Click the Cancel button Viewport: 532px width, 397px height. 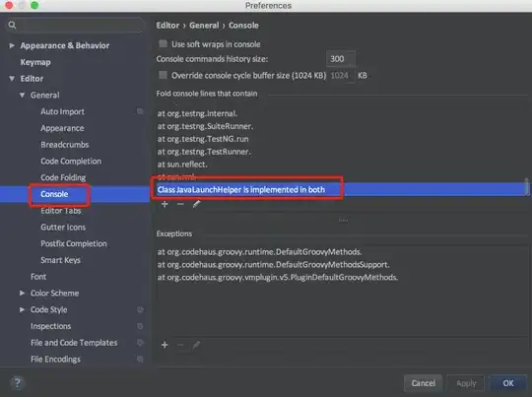423,383
